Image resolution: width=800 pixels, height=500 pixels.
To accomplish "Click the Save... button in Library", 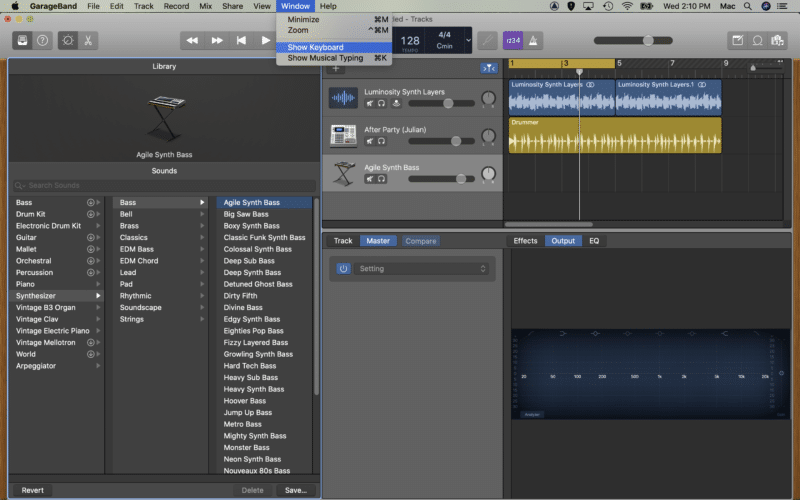I will pyautogui.click(x=296, y=490).
